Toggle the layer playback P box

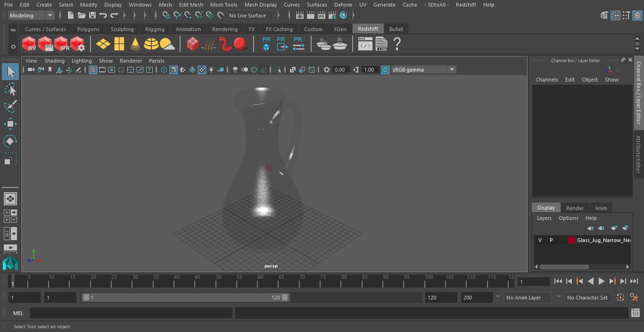click(x=551, y=240)
